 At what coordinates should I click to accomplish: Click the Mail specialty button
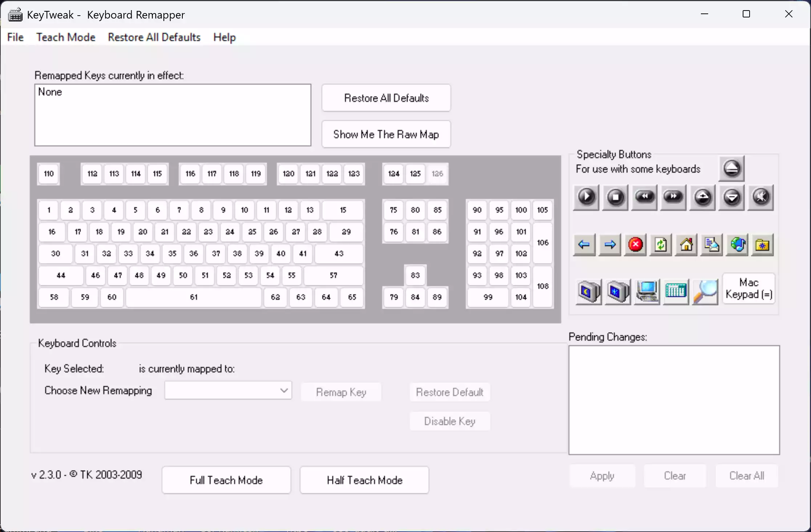(x=711, y=245)
